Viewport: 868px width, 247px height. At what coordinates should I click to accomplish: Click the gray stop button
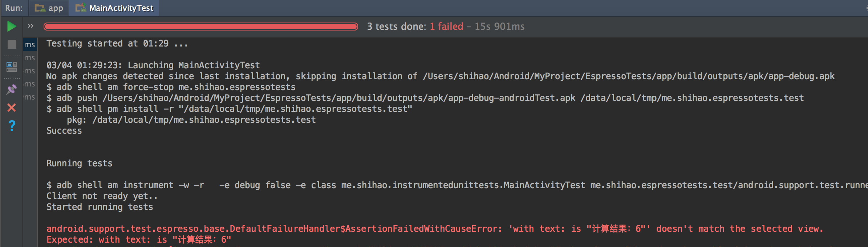point(12,44)
